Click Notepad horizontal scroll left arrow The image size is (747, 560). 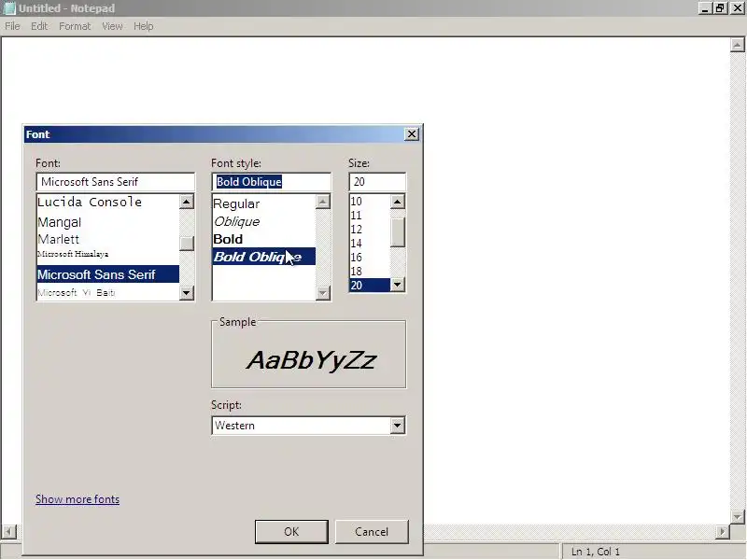[9, 531]
